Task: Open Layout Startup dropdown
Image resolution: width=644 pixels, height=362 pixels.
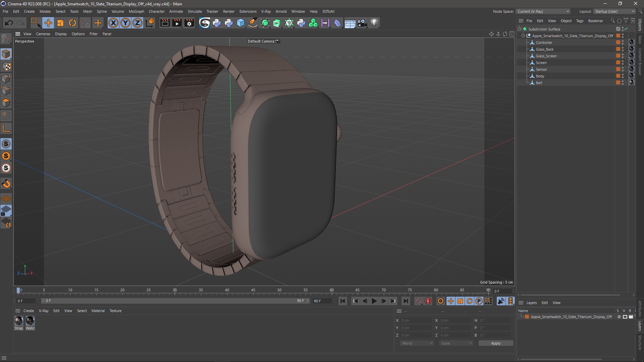Action: (x=614, y=11)
